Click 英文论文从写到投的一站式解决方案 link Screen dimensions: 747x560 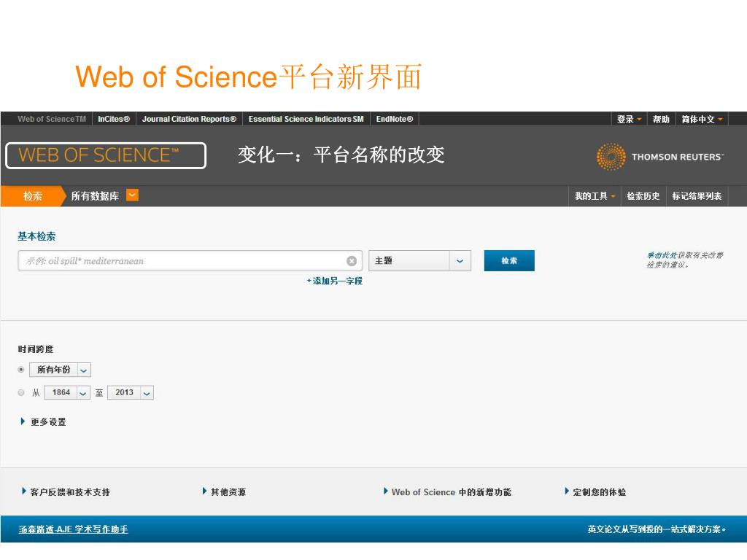[656, 529]
